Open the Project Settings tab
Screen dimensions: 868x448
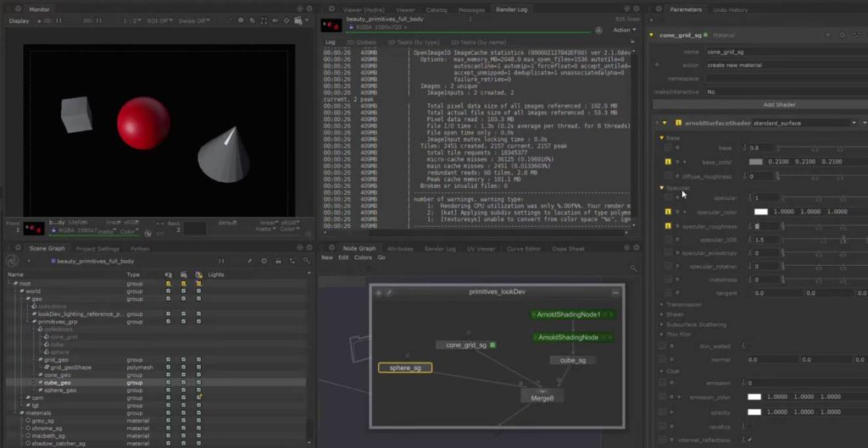click(x=97, y=249)
